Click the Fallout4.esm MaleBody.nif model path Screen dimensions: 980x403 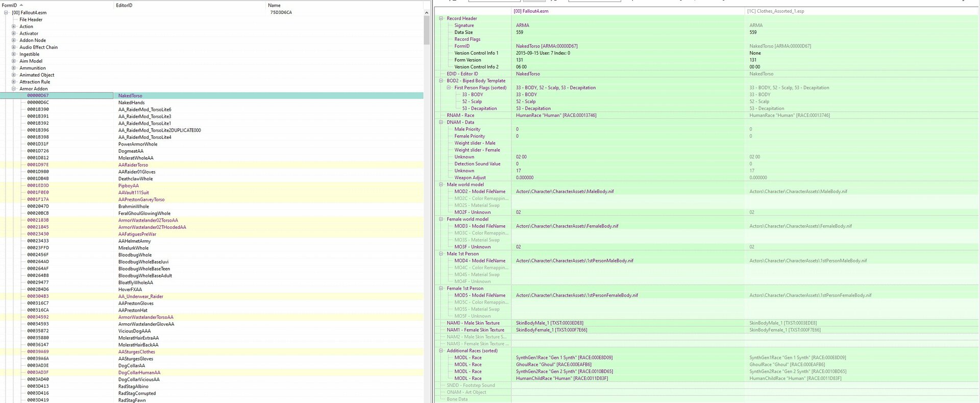click(565, 192)
